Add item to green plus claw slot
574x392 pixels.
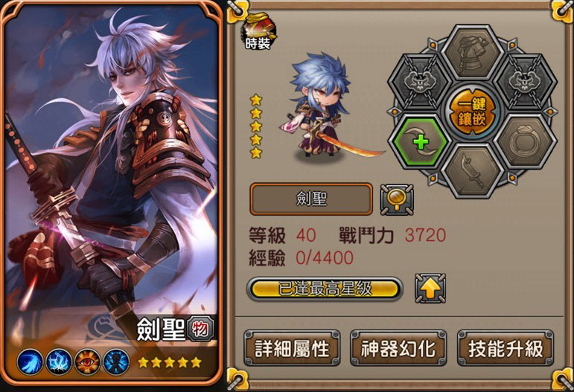419,141
